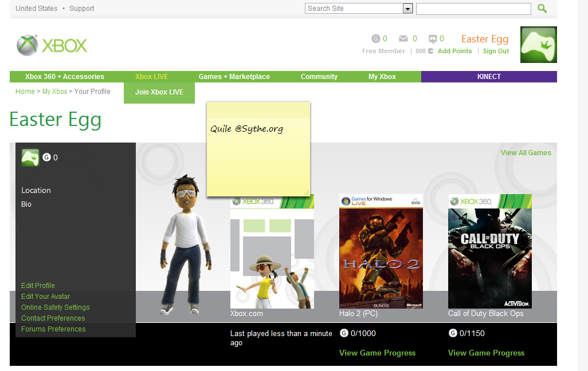
Task: Click the Free Member status text
Action: point(383,51)
